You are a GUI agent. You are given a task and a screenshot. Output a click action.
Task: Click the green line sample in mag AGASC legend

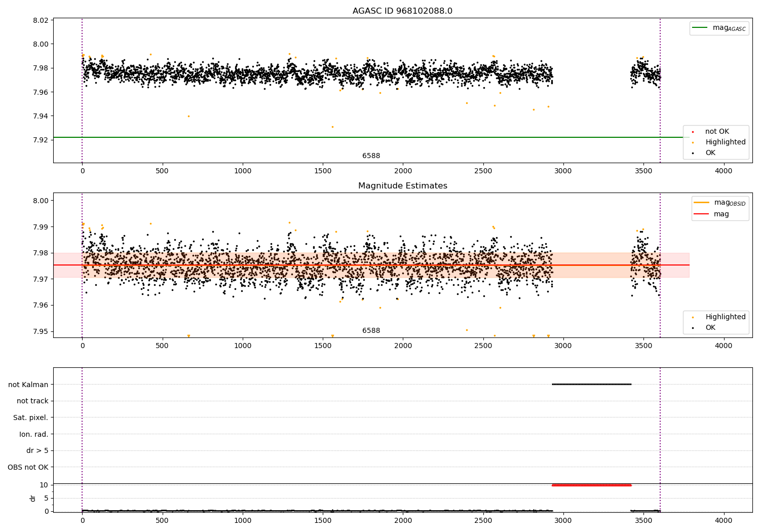[x=700, y=28]
